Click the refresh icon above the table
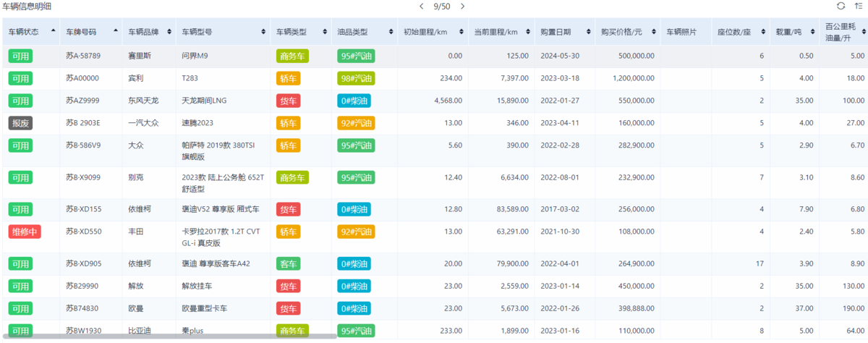 click(841, 6)
